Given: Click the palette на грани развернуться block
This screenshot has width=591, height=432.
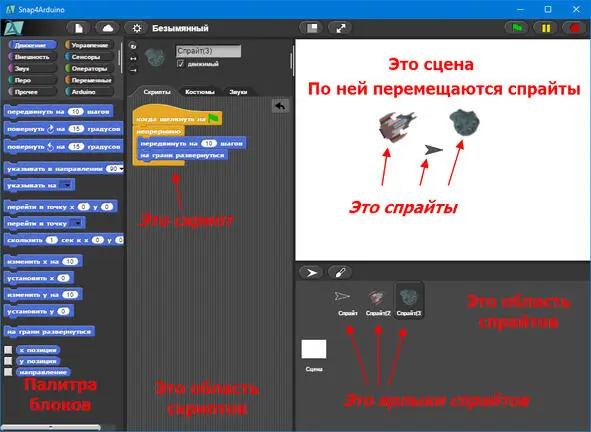Looking at the screenshot, I should [49, 332].
